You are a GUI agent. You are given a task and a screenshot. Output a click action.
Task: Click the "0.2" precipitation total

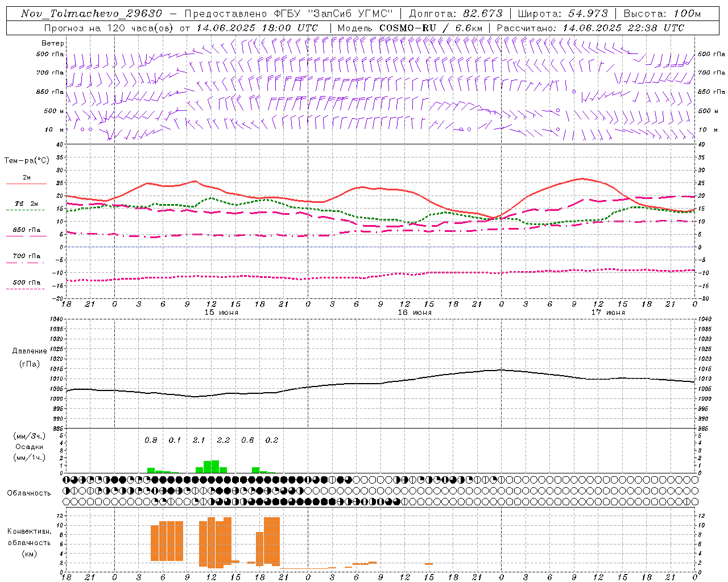pyautogui.click(x=272, y=440)
